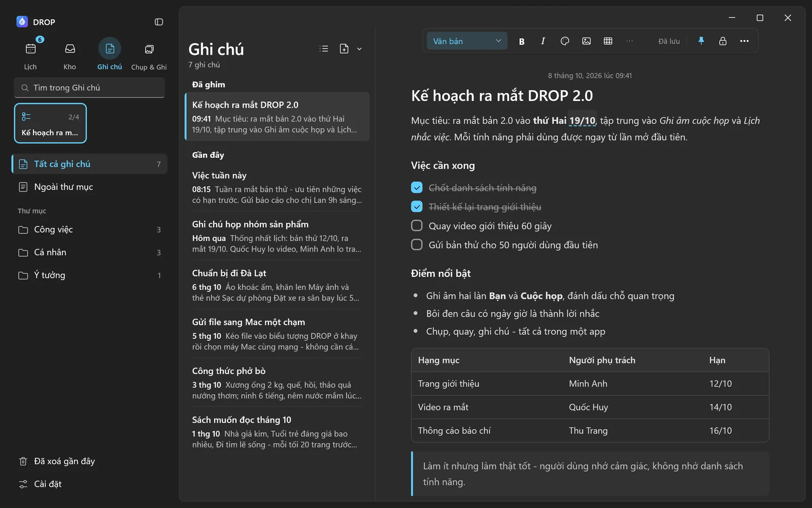Click the Tìm trong Ghi chú search field

(89, 88)
